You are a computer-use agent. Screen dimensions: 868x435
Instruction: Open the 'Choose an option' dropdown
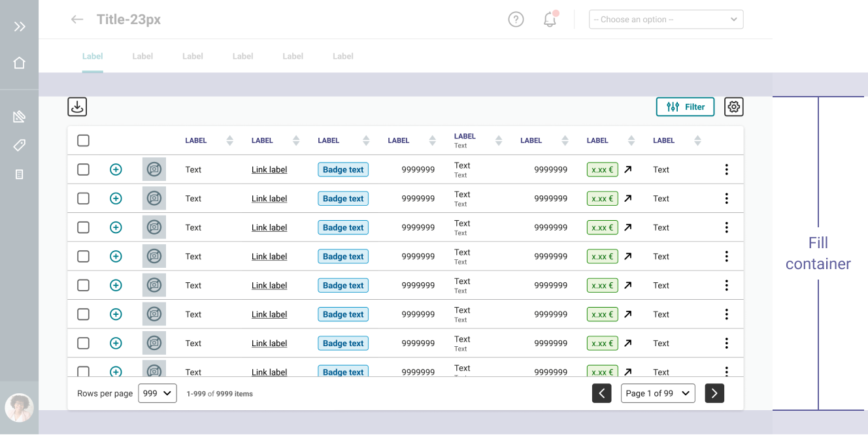[x=665, y=20]
